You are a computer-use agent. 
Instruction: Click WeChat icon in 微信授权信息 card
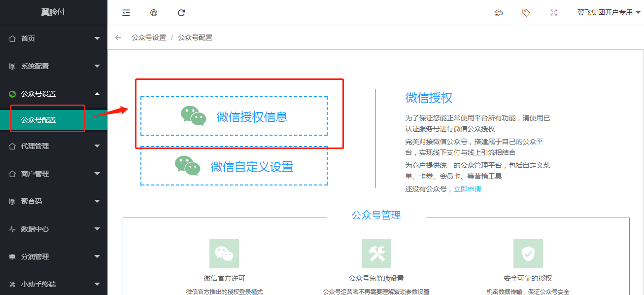(193, 116)
